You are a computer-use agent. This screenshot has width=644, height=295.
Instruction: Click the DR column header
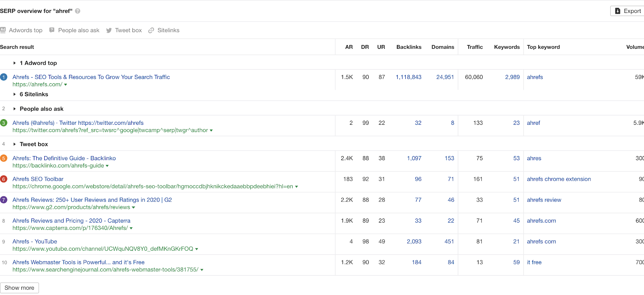365,47
